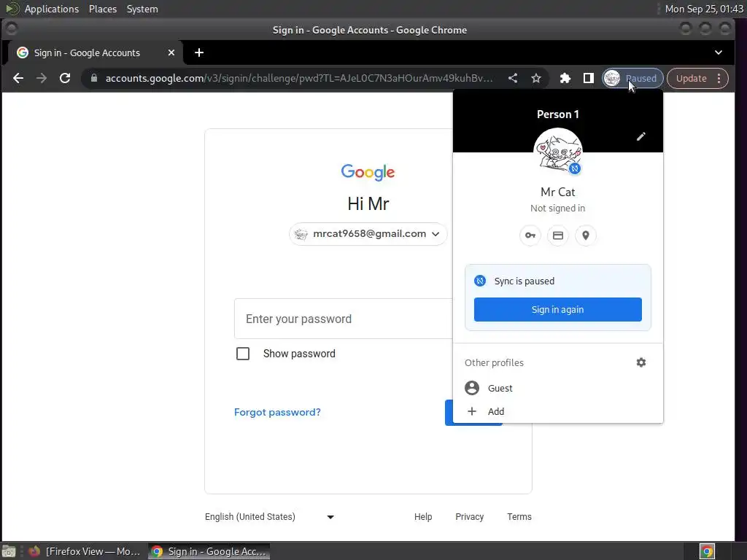The height and width of the screenshot is (560, 747).
Task: Click Sign in - Google Acc taskbar entry
Action: (209, 551)
